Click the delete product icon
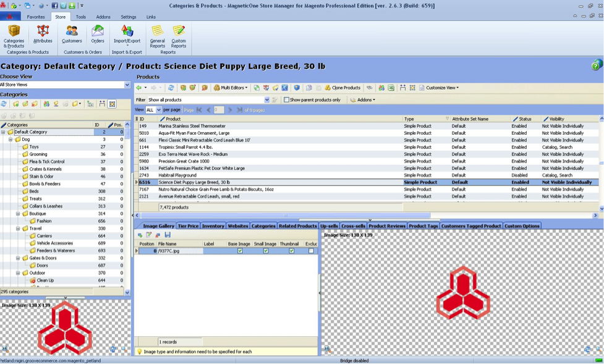Screen dimensions: 604x364 pos(205,88)
